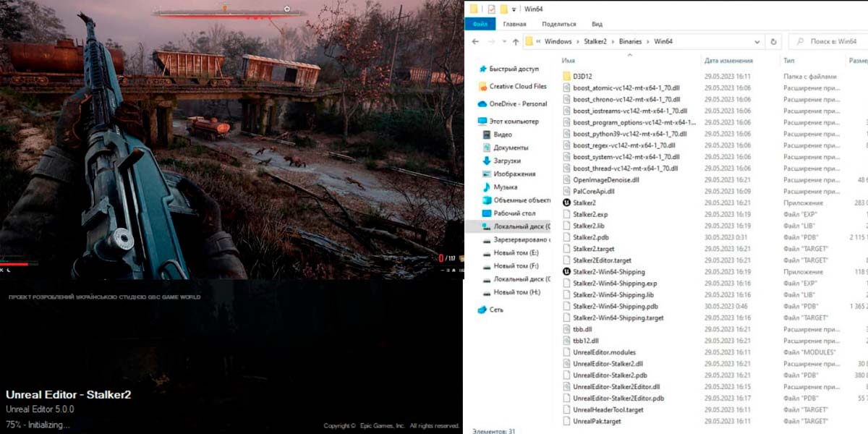Open the address bar history dropdown arrow
The width and height of the screenshot is (868, 434).
pyautogui.click(x=759, y=42)
